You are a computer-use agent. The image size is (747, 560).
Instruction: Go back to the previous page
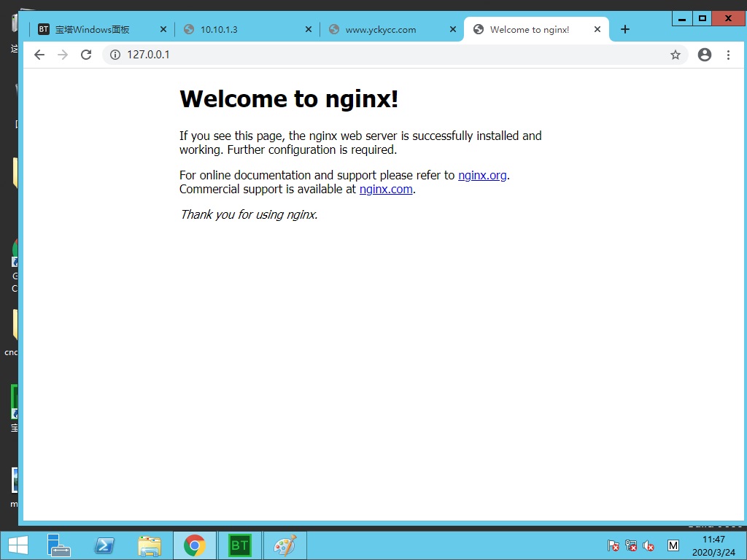click(39, 55)
